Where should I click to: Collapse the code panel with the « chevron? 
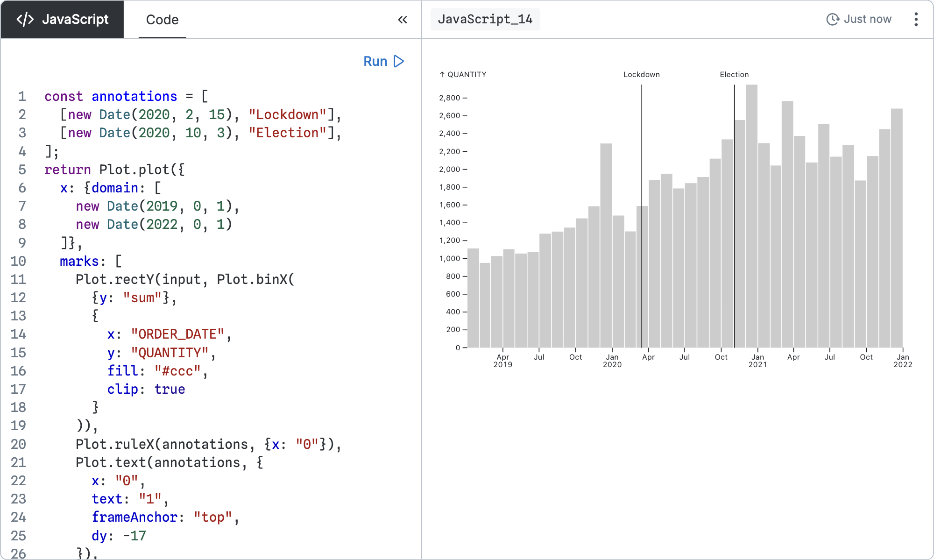point(403,20)
